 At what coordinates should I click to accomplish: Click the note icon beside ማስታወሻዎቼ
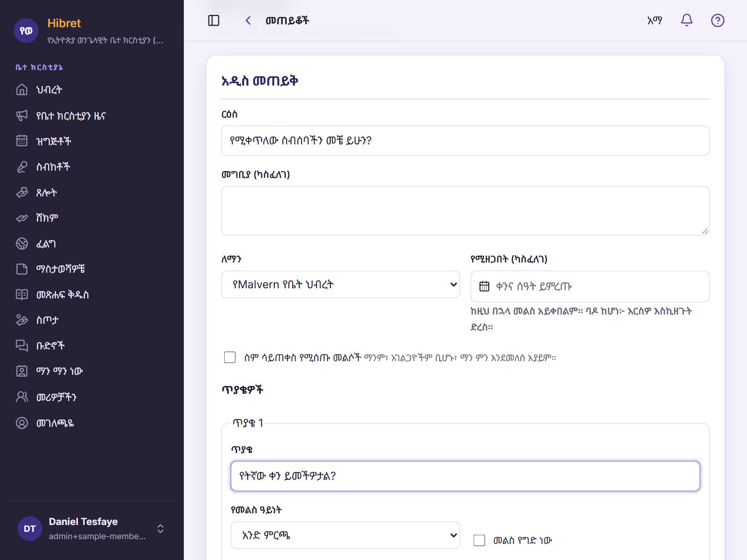pos(22,269)
